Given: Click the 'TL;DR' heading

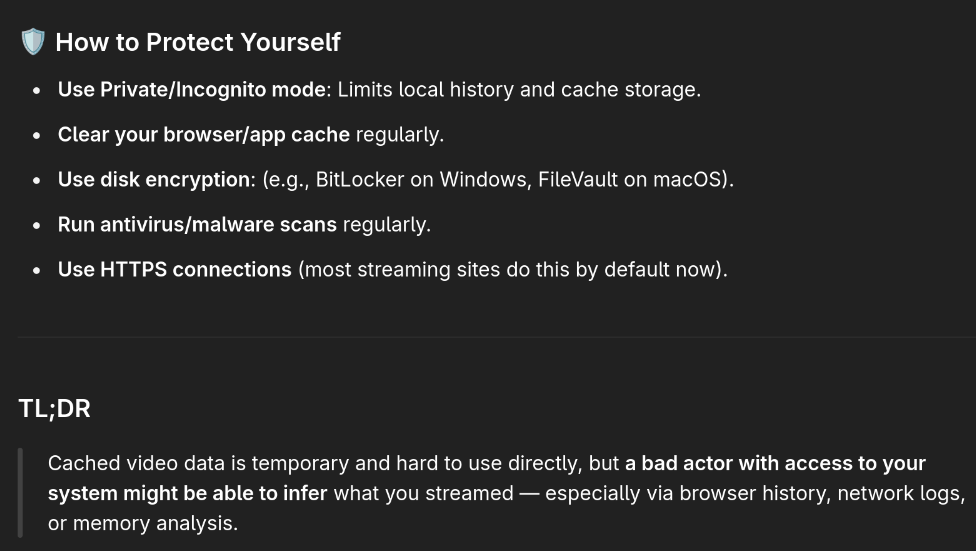Looking at the screenshot, I should pyautogui.click(x=55, y=408).
